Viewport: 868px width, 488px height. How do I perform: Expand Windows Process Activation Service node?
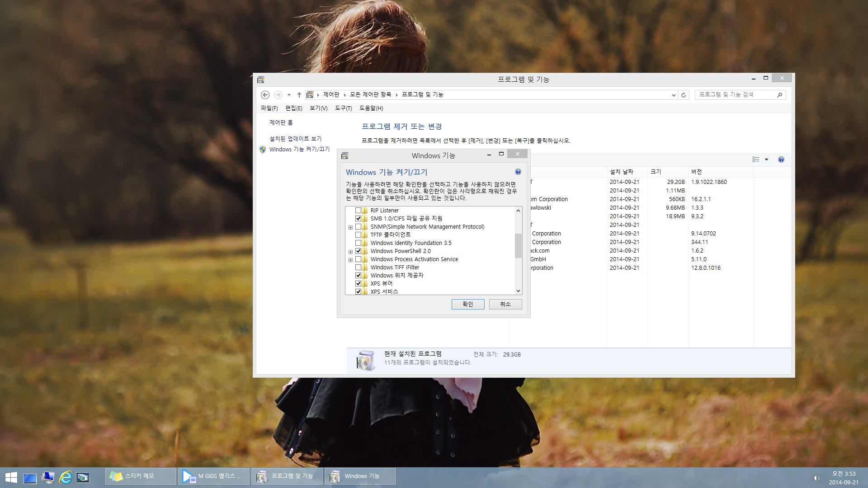(x=350, y=260)
